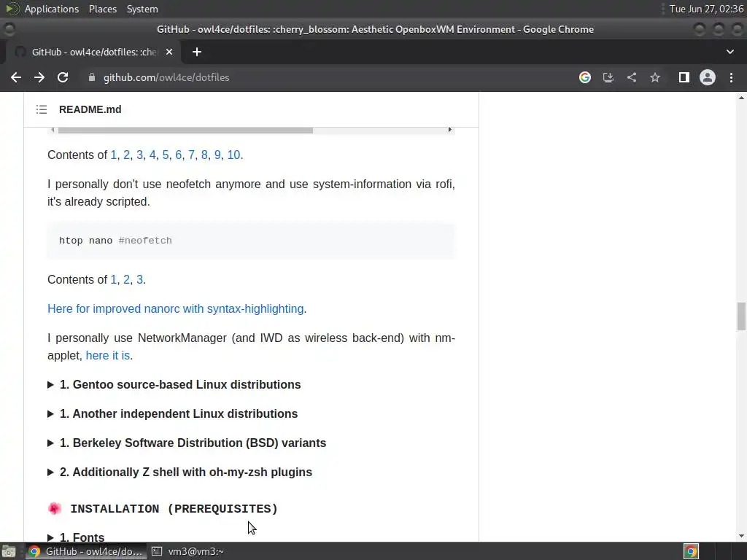Open link 2 in second Contents list
Viewport: 747px width, 560px height.
click(126, 279)
